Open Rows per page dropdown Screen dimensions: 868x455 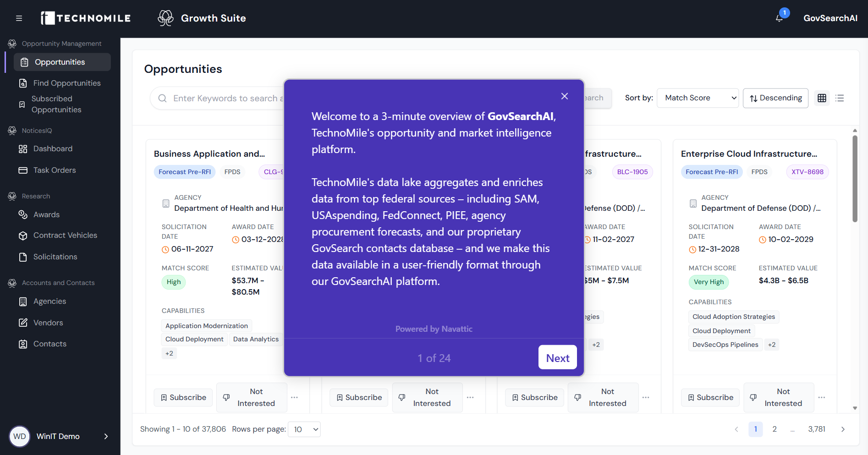304,429
